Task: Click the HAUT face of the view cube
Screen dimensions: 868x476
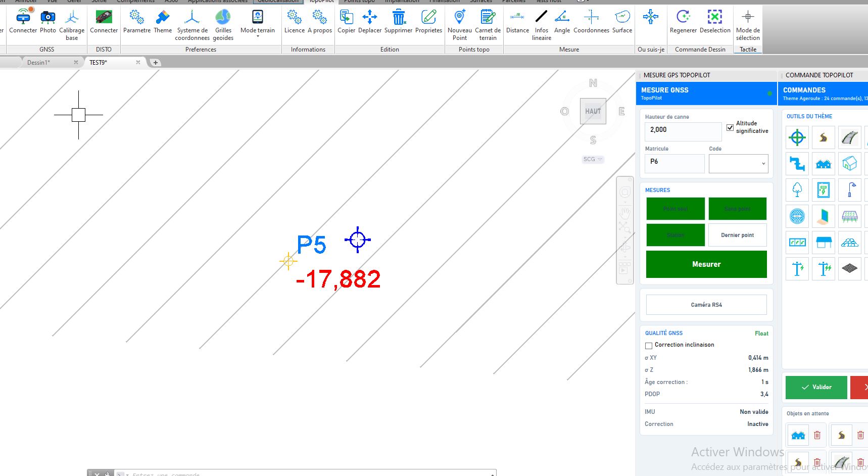Action: (x=593, y=111)
